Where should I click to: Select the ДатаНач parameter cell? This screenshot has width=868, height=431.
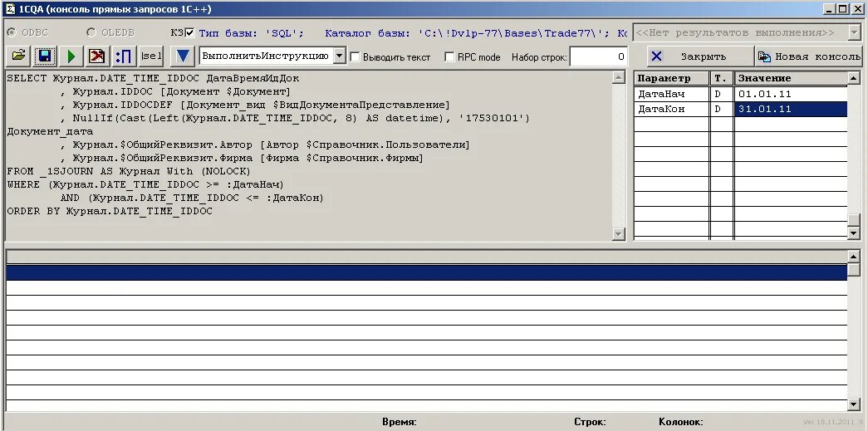pyautogui.click(x=671, y=94)
